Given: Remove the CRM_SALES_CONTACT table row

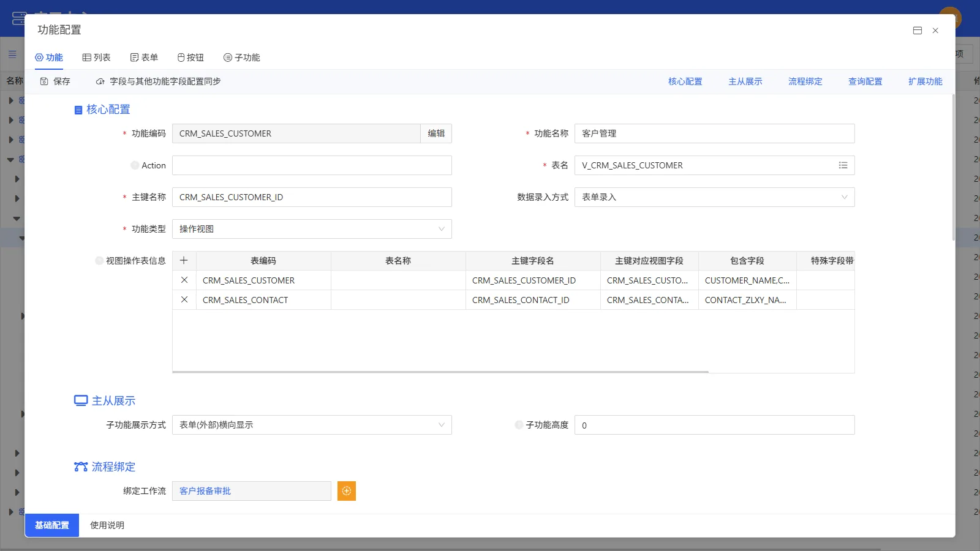Looking at the screenshot, I should [x=184, y=299].
